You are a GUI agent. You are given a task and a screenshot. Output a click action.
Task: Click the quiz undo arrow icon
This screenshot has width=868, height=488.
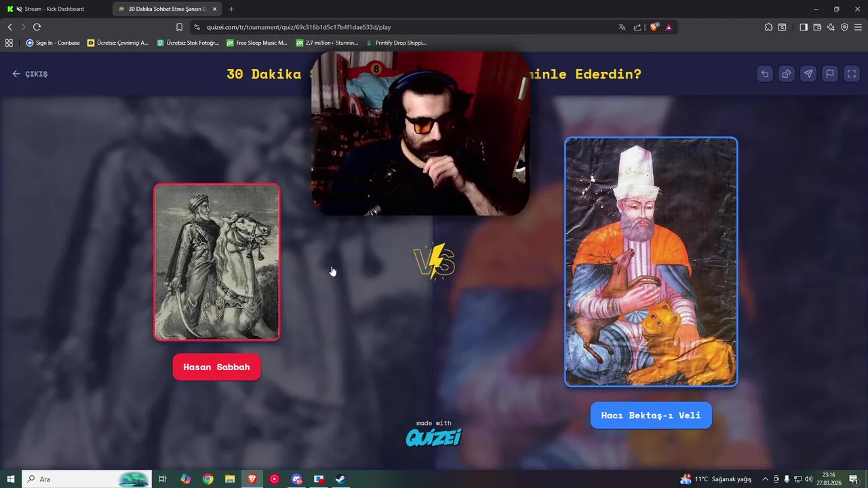(765, 74)
